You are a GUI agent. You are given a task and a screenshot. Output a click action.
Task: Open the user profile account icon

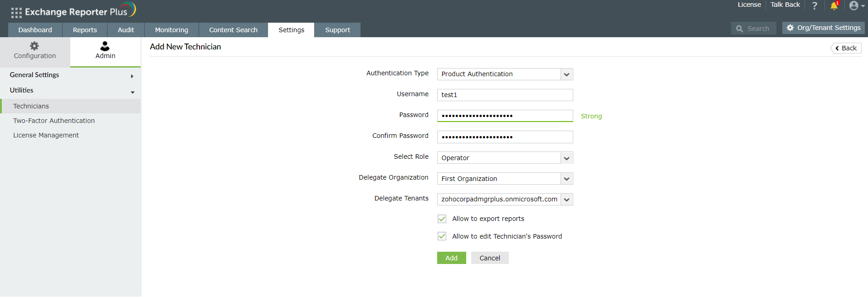coord(854,6)
